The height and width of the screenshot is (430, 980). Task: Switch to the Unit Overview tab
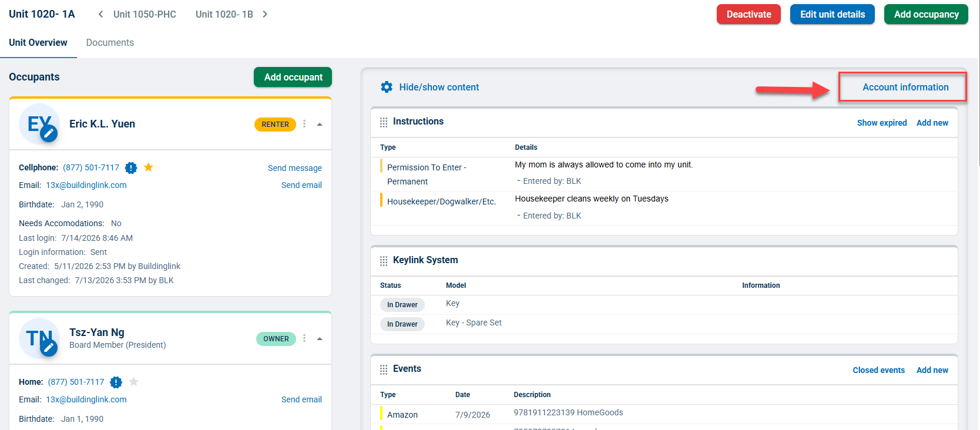coord(38,42)
